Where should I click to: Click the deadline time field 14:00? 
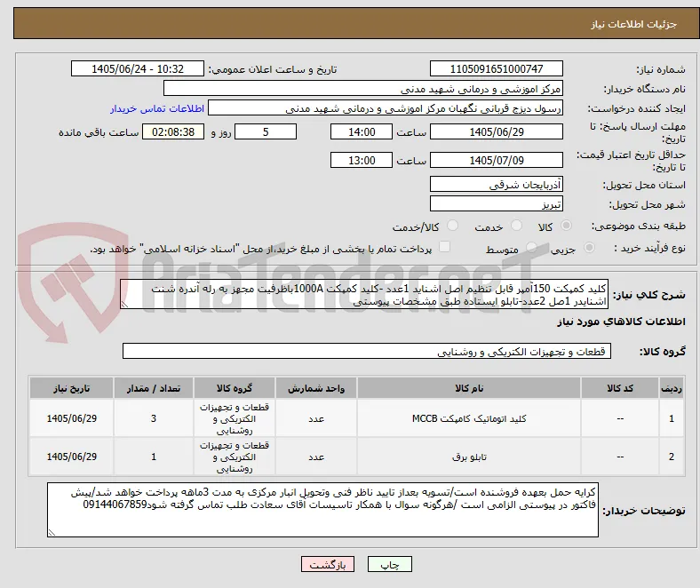362,131
